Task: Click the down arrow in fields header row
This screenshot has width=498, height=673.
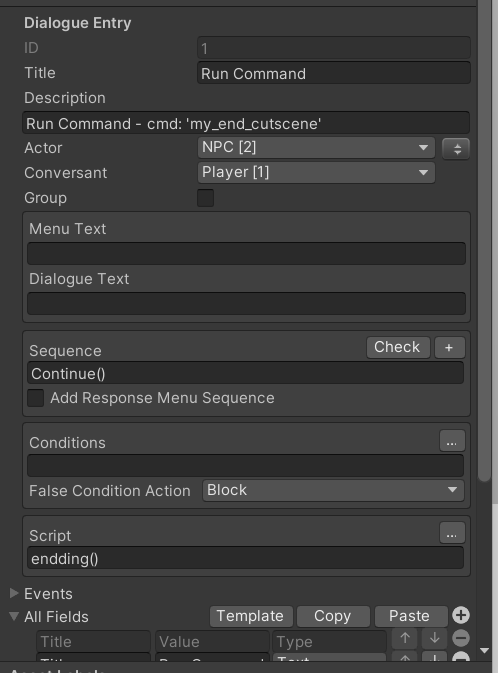Action: tap(434, 638)
